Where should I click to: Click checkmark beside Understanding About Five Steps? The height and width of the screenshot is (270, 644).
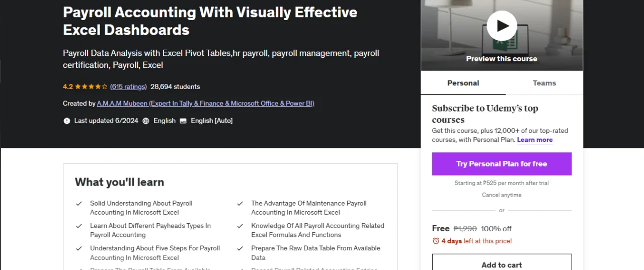(79, 248)
